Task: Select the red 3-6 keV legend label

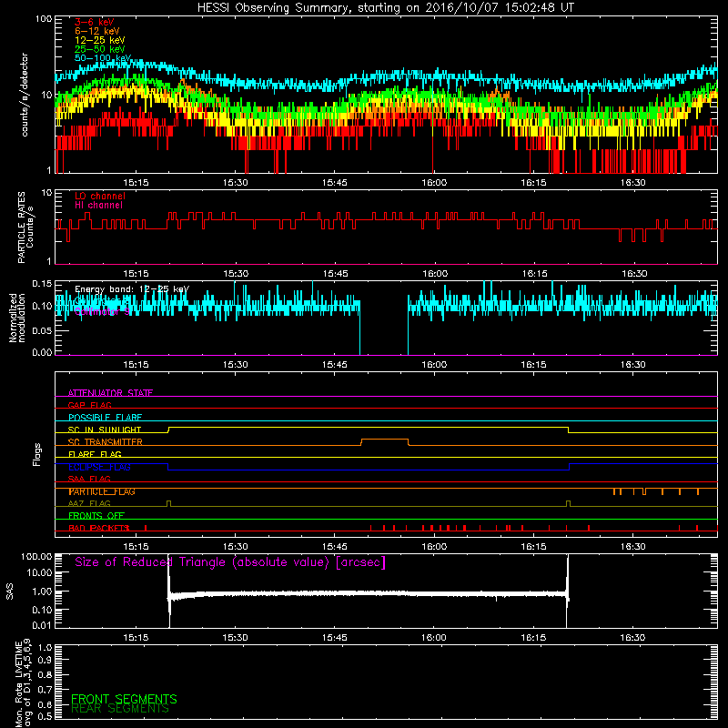Action: tap(95, 22)
